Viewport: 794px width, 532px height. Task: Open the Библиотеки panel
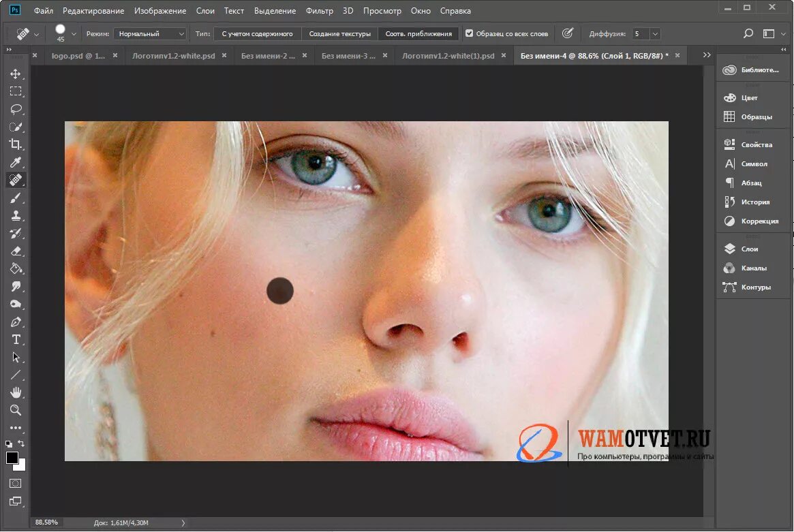[x=751, y=70]
